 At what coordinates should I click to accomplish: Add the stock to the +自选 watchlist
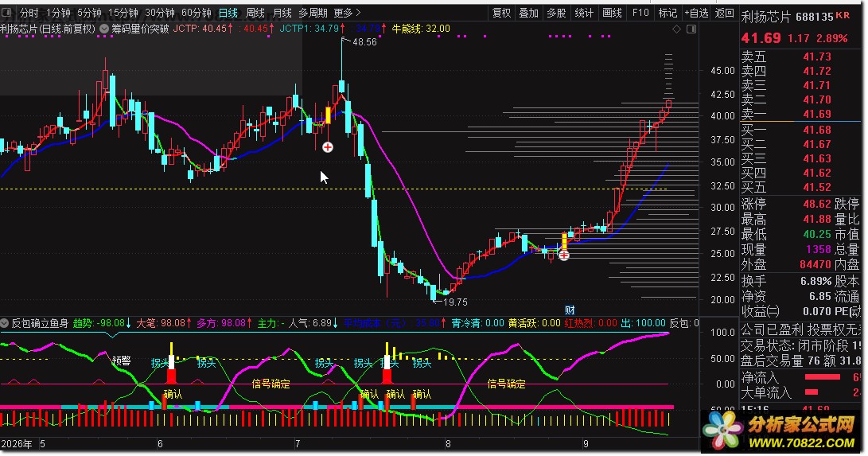point(696,13)
